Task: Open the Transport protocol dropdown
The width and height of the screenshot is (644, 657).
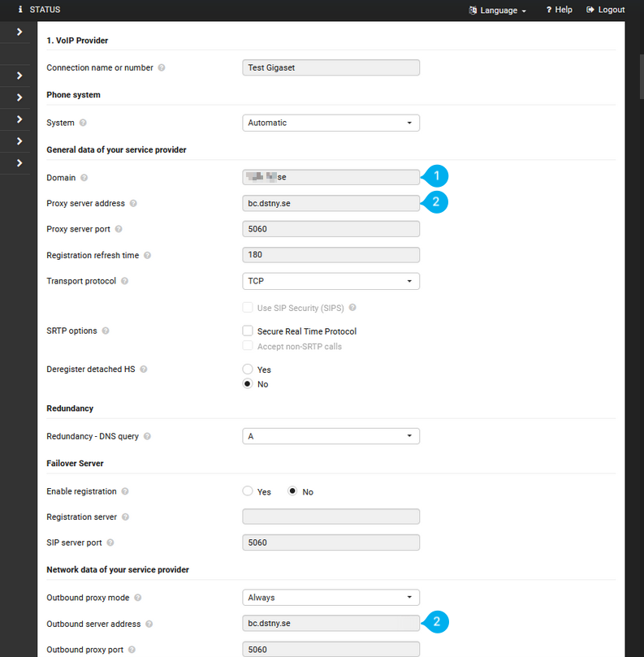Action: point(330,281)
